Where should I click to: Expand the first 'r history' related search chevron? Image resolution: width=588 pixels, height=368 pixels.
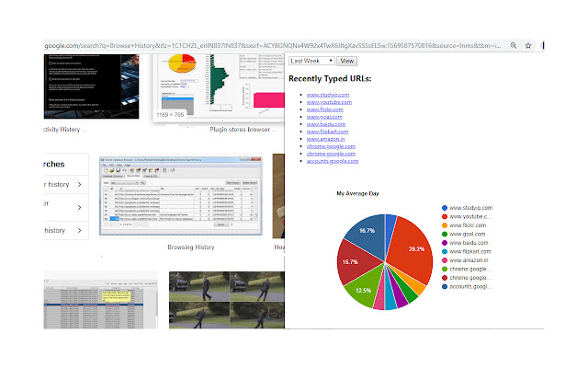click(79, 184)
